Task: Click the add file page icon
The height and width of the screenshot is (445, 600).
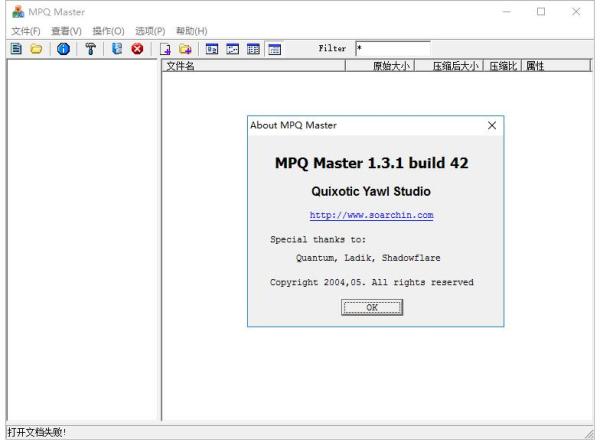Action: tap(166, 48)
